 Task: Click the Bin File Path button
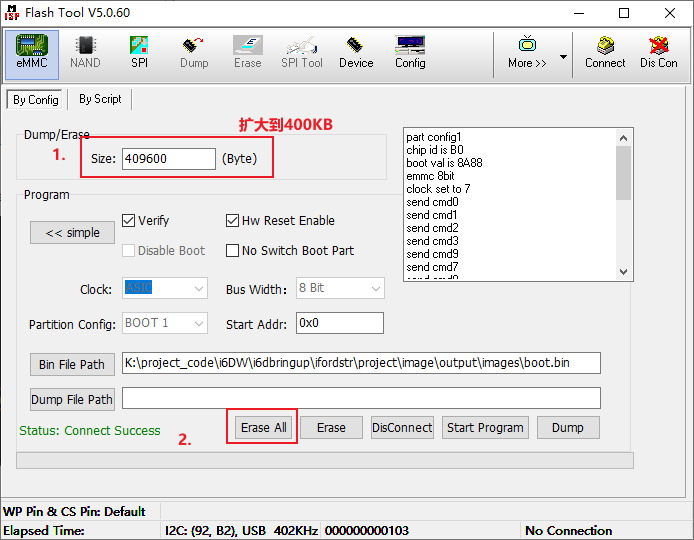coord(73,364)
